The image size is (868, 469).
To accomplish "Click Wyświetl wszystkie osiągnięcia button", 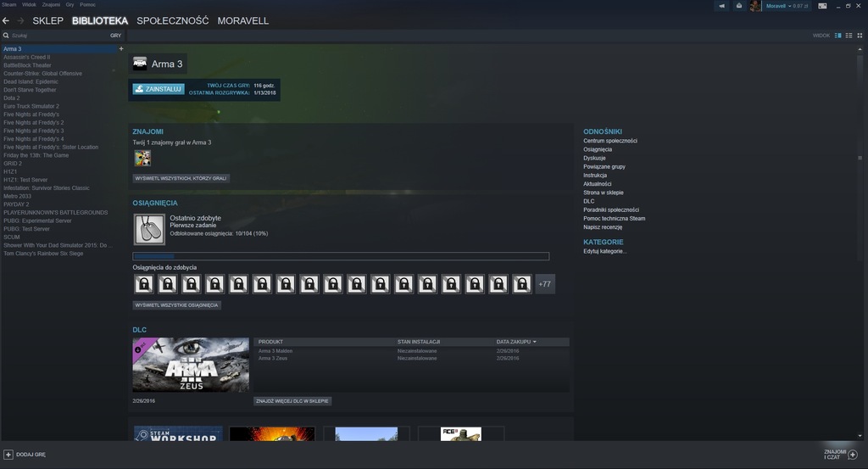I will tap(176, 305).
